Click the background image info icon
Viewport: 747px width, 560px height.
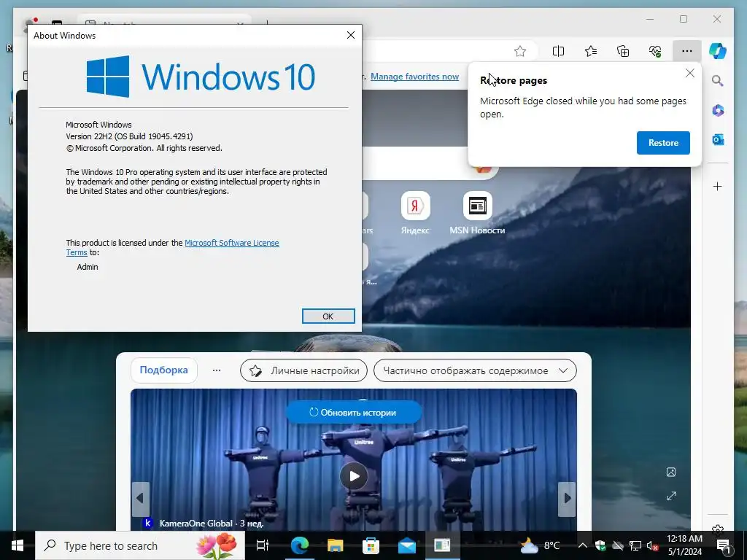(671, 472)
